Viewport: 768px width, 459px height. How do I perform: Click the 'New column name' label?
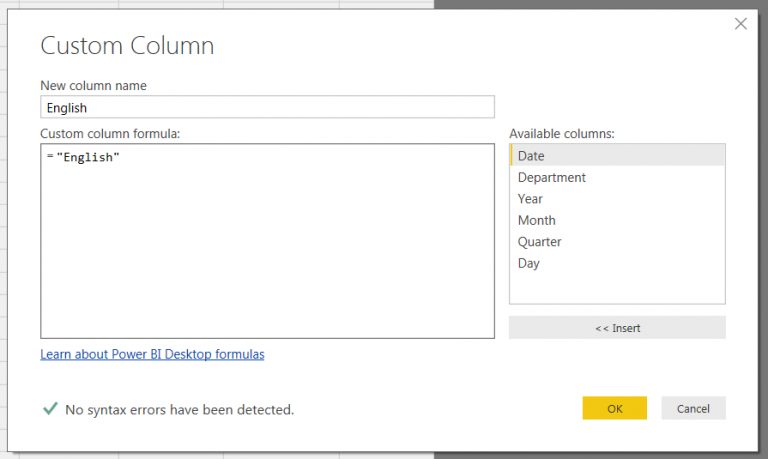[91, 85]
